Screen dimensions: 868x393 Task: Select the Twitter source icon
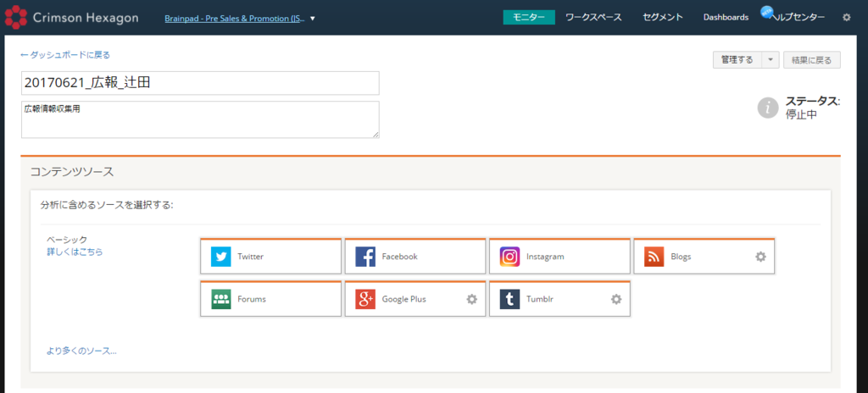pos(221,257)
